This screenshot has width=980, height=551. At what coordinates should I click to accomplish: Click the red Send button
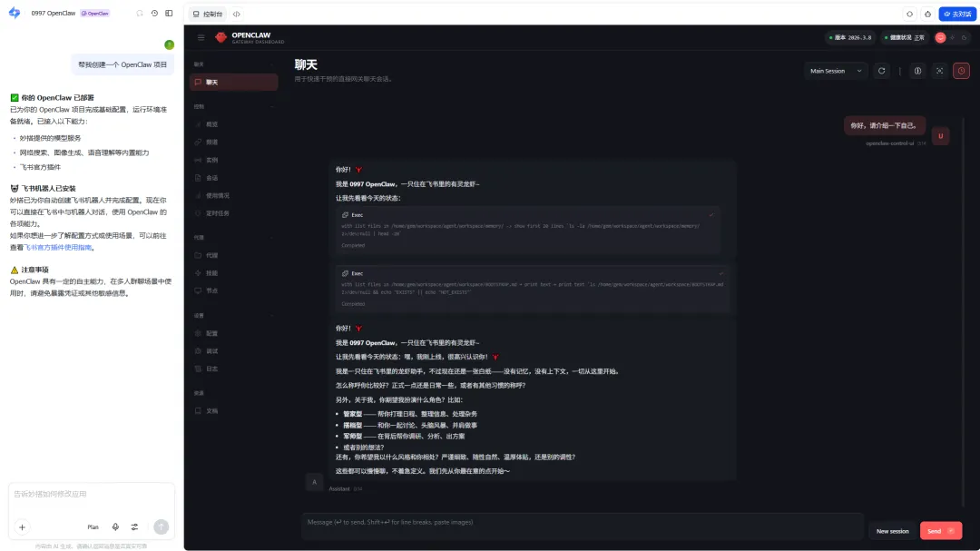pos(941,531)
